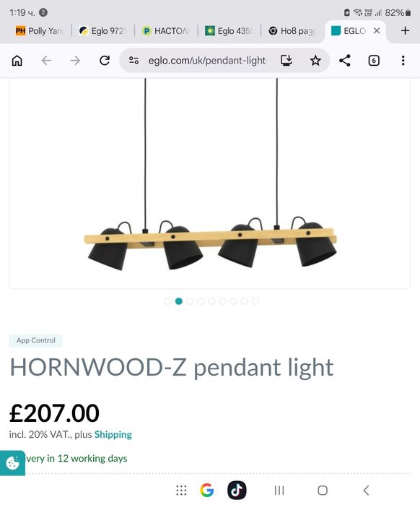Tap the pendant light product image
The image size is (420, 505).
(x=210, y=183)
